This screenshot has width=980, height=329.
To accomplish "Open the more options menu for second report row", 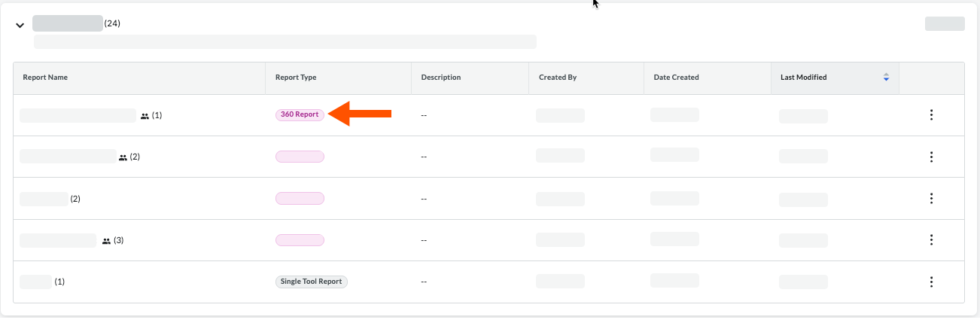I will 931,157.
